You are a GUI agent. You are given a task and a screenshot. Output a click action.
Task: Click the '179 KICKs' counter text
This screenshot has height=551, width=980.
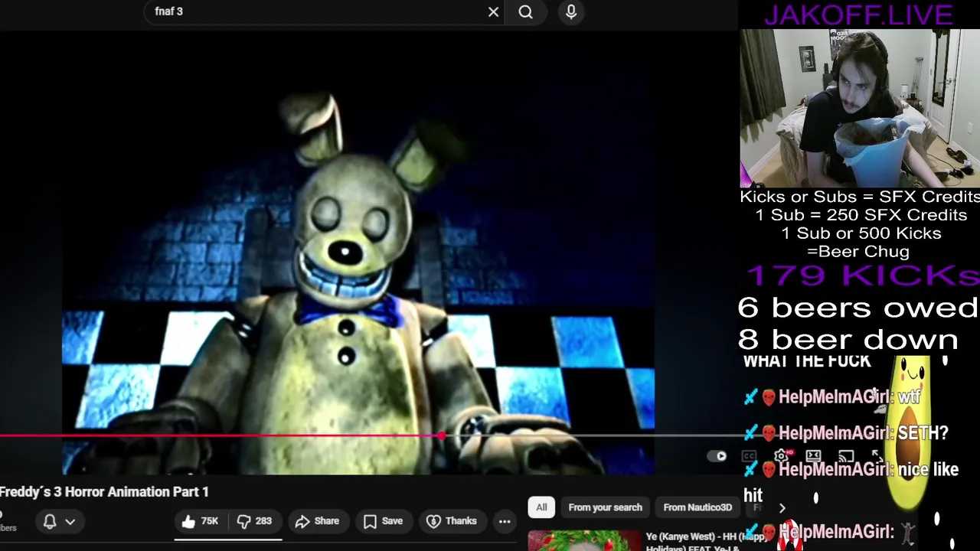point(862,276)
